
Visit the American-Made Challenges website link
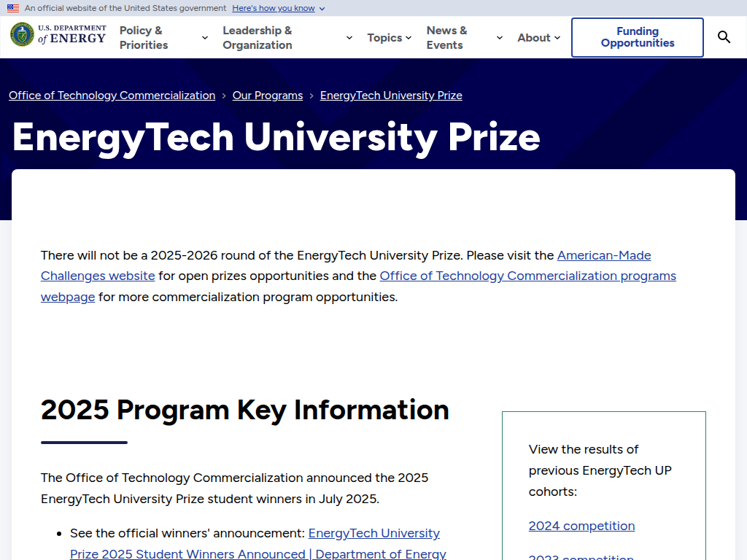pyautogui.click(x=603, y=255)
